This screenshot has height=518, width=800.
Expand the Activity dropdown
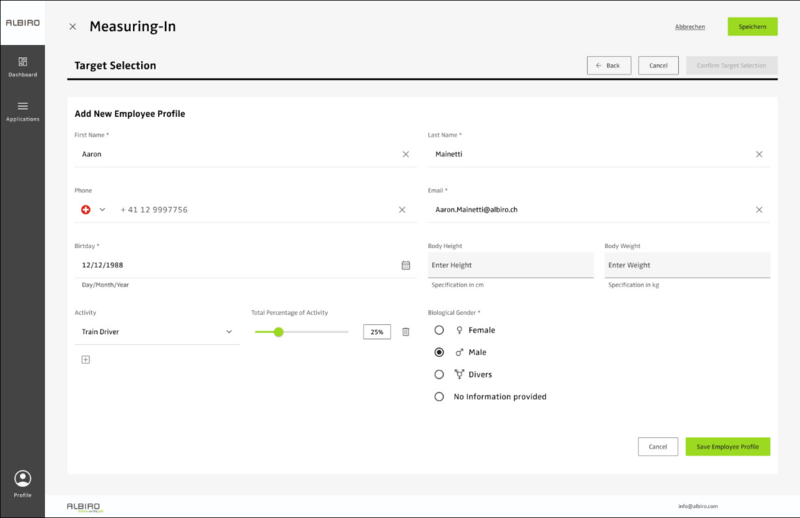pos(228,332)
